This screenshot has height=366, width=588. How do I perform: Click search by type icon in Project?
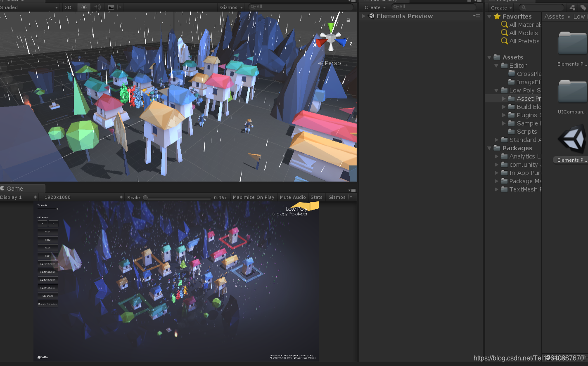[572, 7]
